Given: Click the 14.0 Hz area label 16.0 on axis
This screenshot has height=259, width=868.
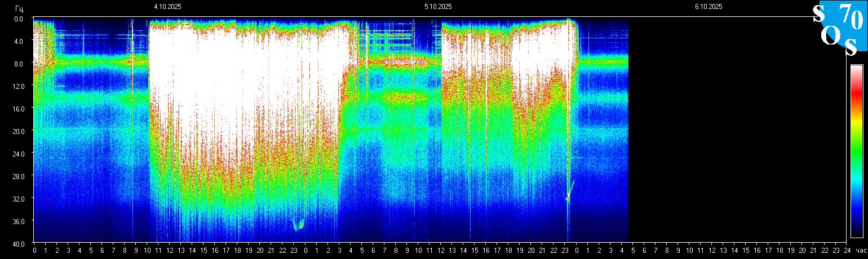Looking at the screenshot, I should [17, 108].
